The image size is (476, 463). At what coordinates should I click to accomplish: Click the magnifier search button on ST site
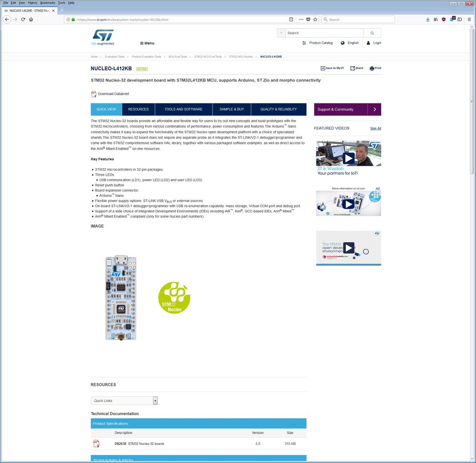[x=372, y=33]
